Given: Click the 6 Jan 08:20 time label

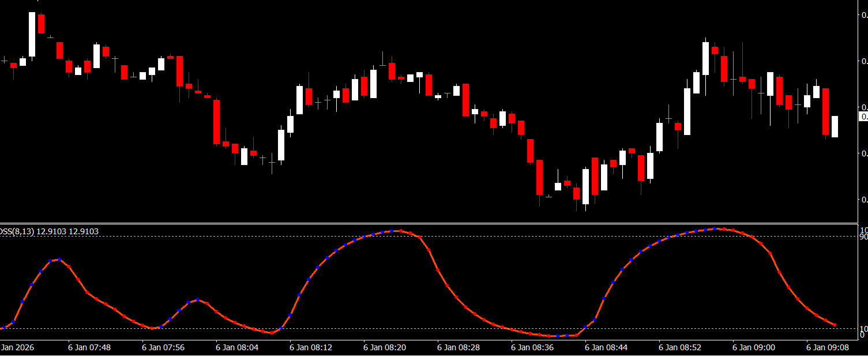Looking at the screenshot, I should tap(385, 348).
